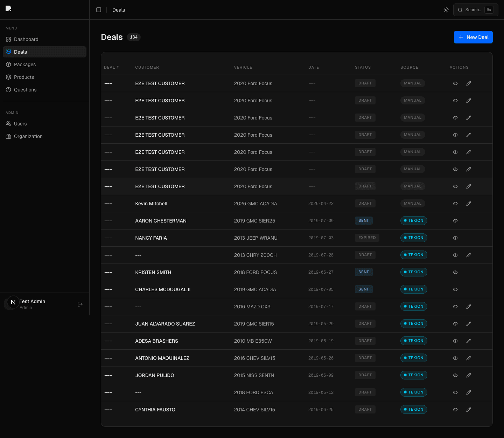Viewport: 504px width, 438px height.
Task: Navigate to Questions
Action: click(x=44, y=90)
